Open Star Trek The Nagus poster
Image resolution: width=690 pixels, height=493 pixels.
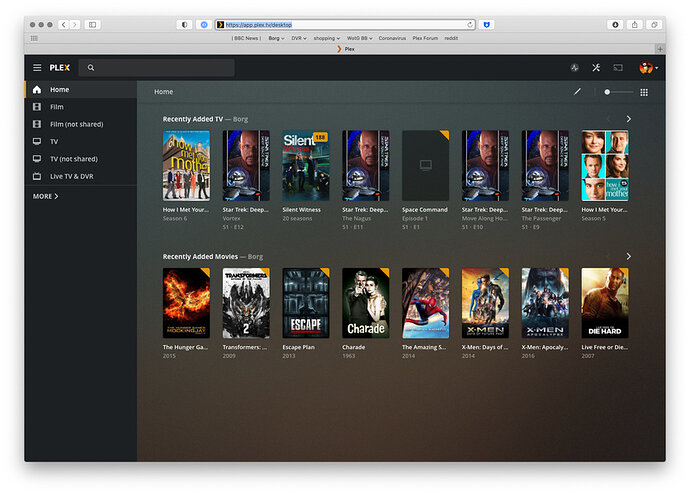(366, 166)
